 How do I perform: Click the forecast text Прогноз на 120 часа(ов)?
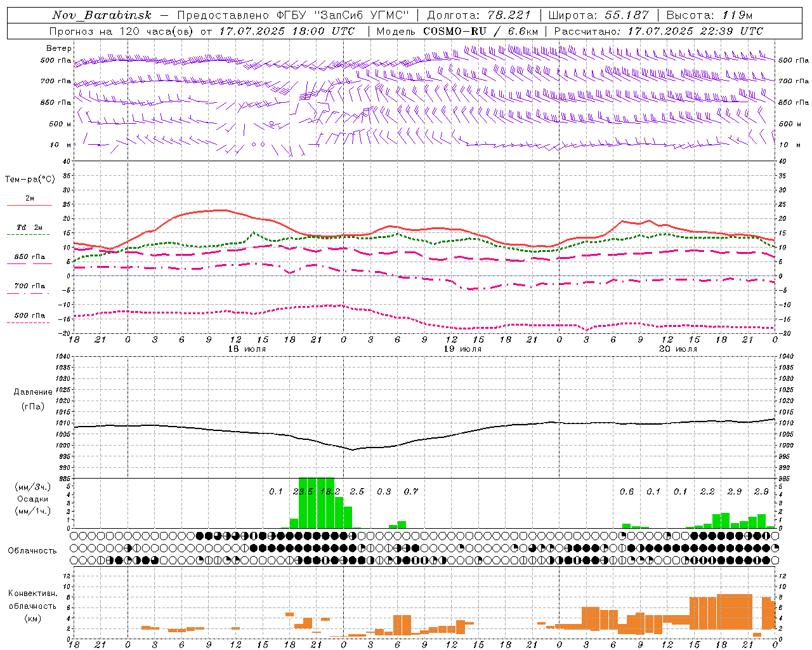122,31
